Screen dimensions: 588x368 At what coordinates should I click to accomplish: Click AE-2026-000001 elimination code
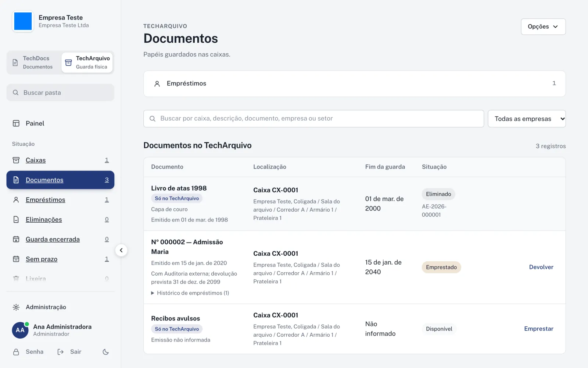[434, 210]
